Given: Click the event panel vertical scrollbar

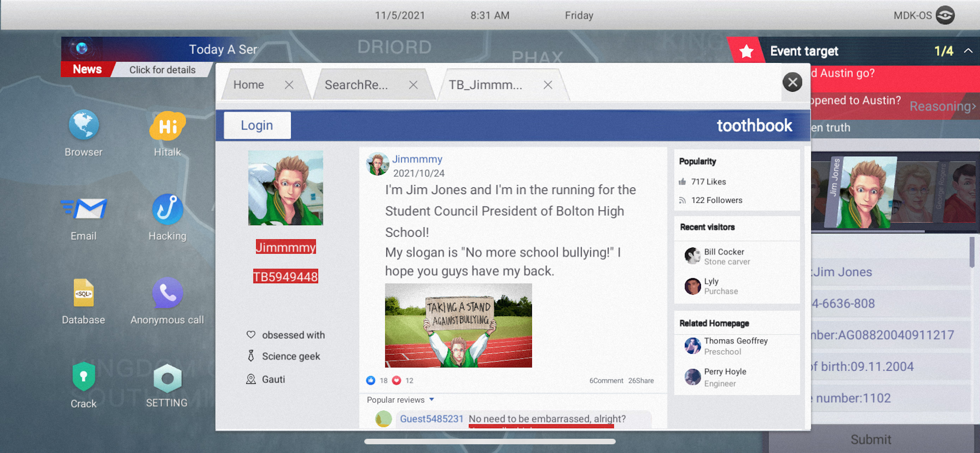Looking at the screenshot, I should [x=972, y=252].
